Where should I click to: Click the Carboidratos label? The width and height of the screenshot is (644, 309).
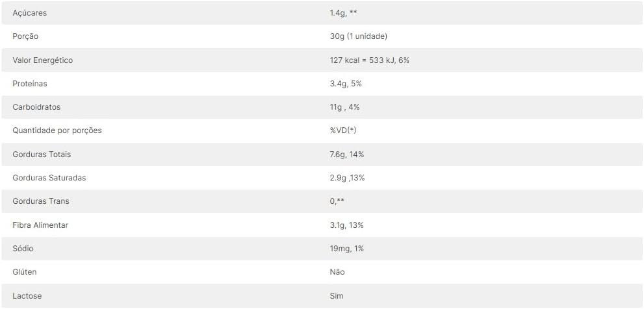click(x=36, y=107)
